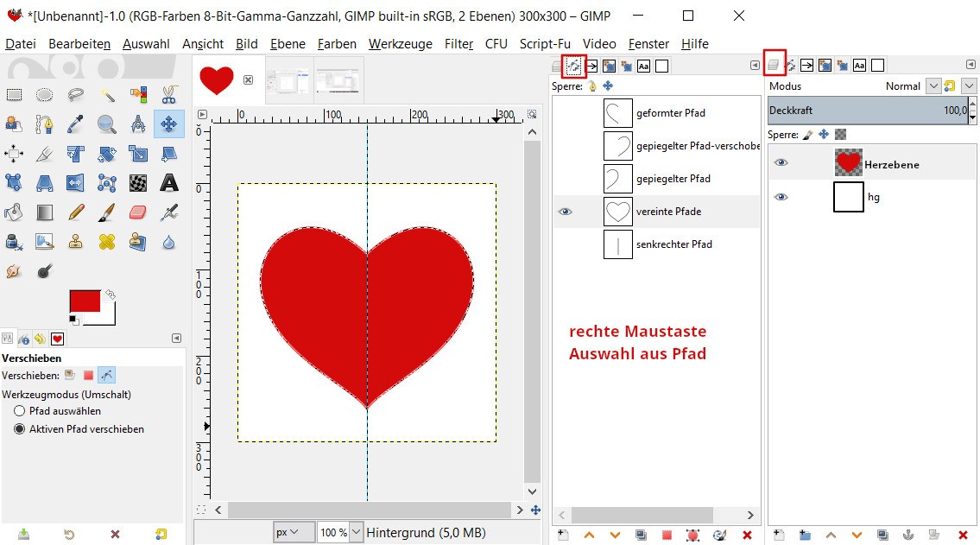The height and width of the screenshot is (545, 980).
Task: Select the 'hg' layer
Action: coord(873,197)
